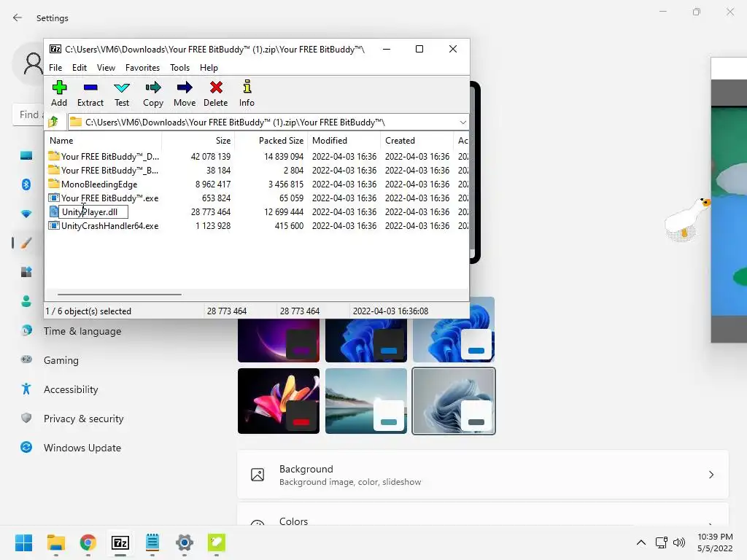This screenshot has width=747, height=560.
Task: Click the 7-Zip title bar app icon
Action: point(55,49)
